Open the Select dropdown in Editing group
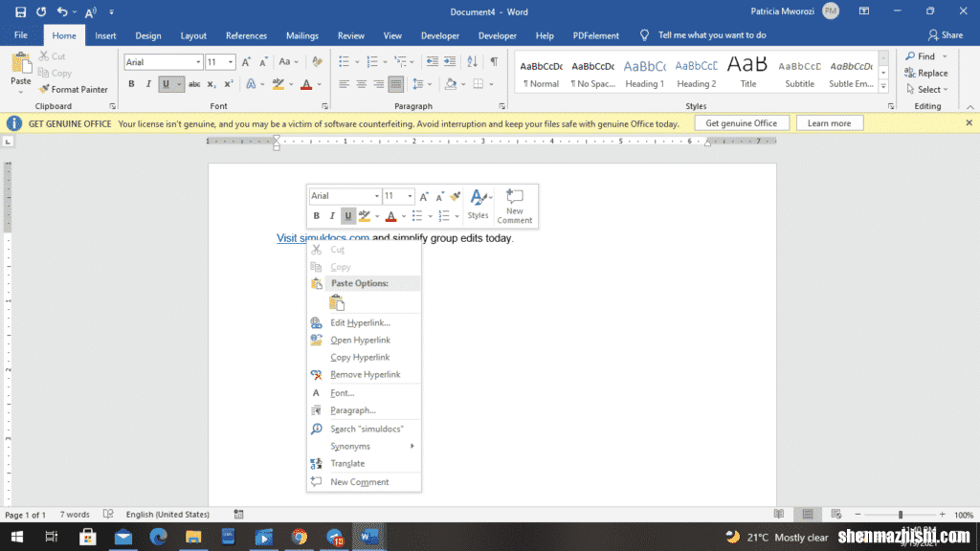This screenshot has width=980, height=551. (x=928, y=89)
